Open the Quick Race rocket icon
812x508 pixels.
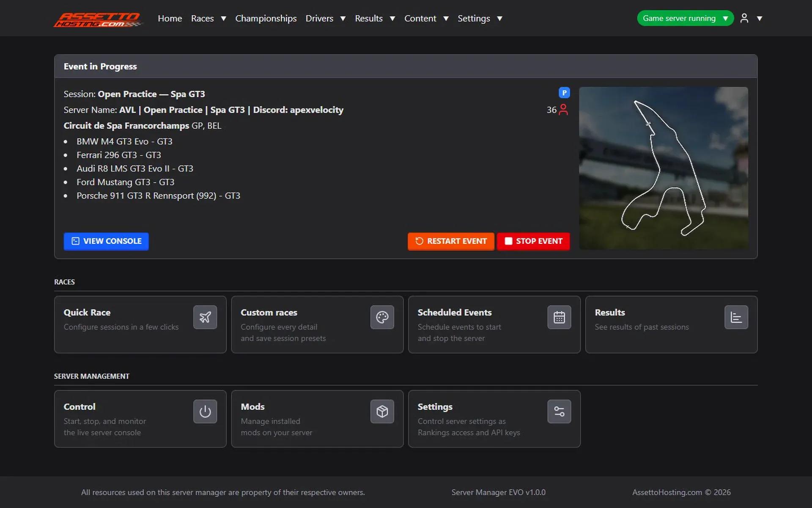205,317
